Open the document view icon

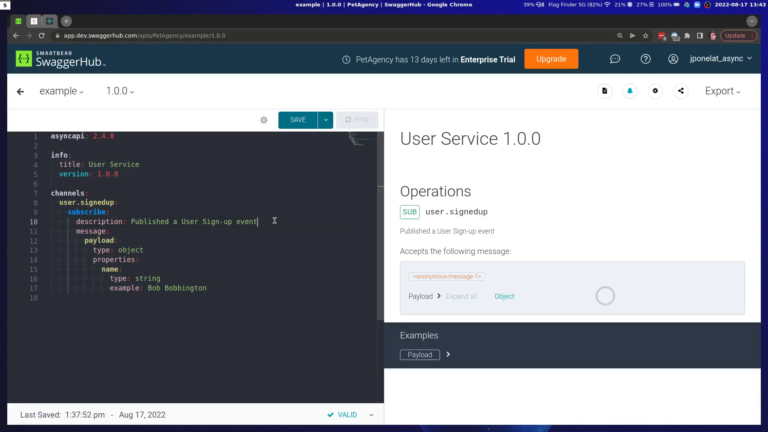604,91
